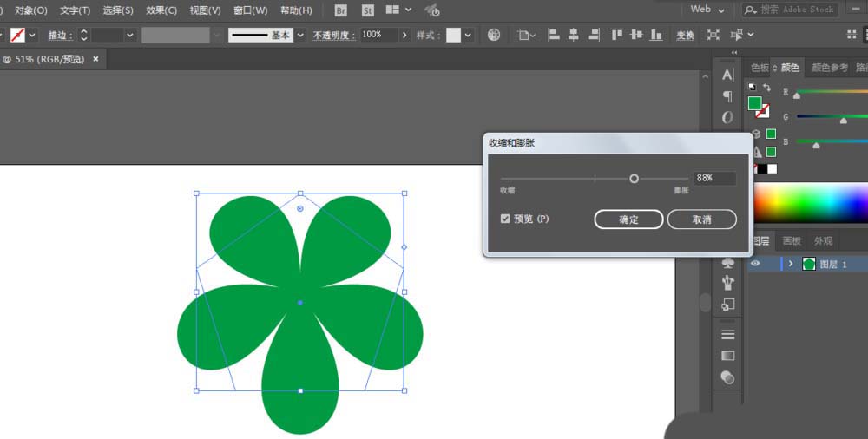Screen dimensions: 868x439
Task: Open the stroke color swatch dropdown arrow
Action: coord(32,36)
